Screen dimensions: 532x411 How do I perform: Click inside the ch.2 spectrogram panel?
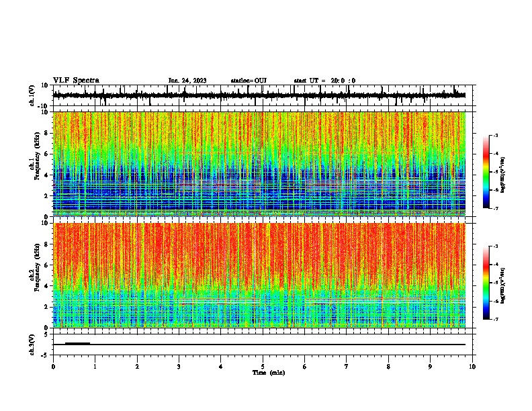coord(259,275)
